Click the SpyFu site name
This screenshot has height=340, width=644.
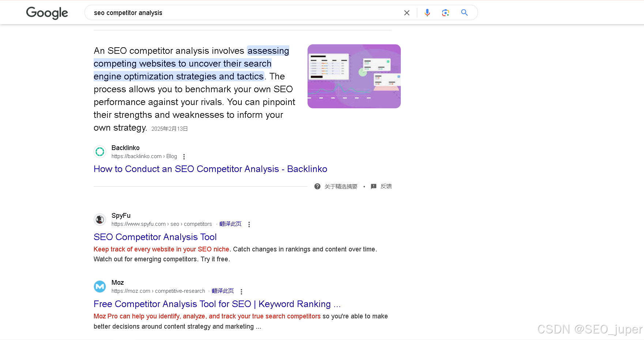point(121,216)
